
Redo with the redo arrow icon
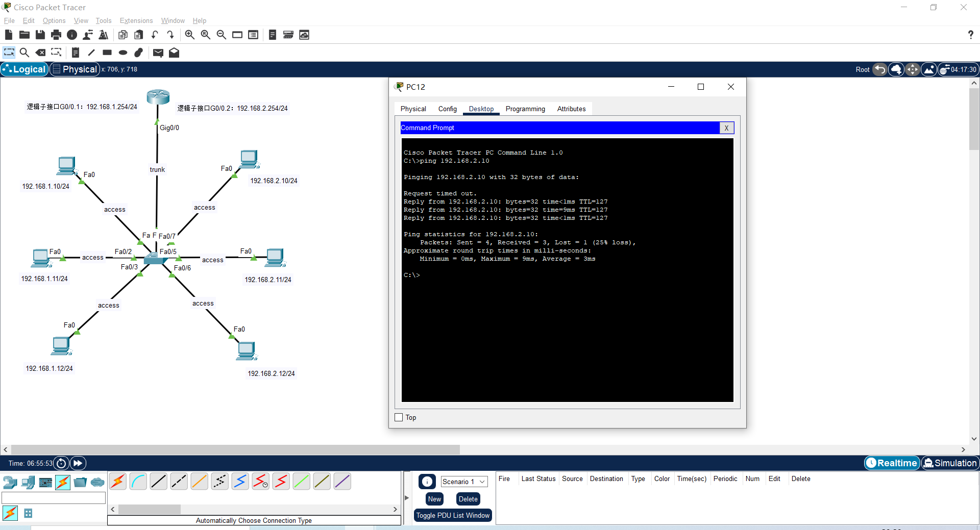[x=170, y=35]
